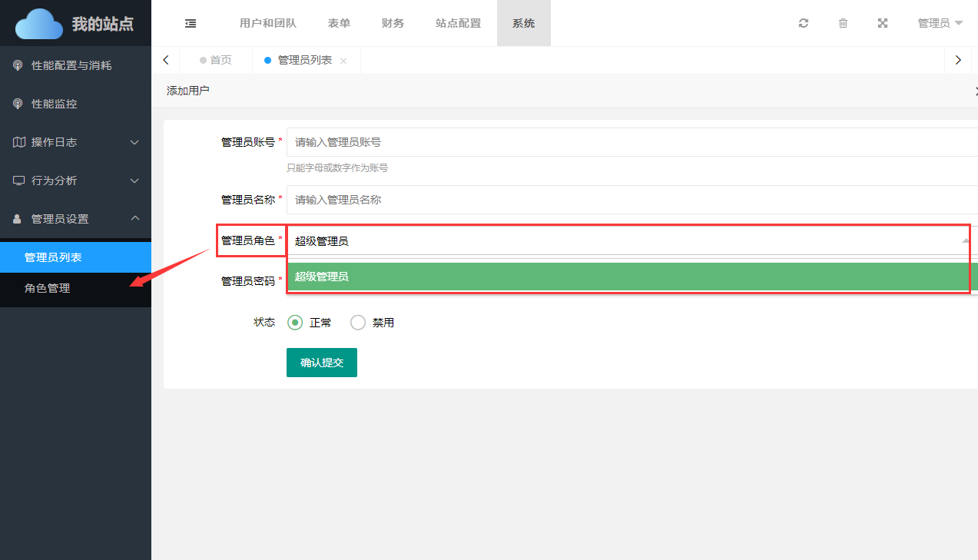This screenshot has height=560, width=978.
Task: Close the 管理员列表 tab
Action: click(x=343, y=61)
